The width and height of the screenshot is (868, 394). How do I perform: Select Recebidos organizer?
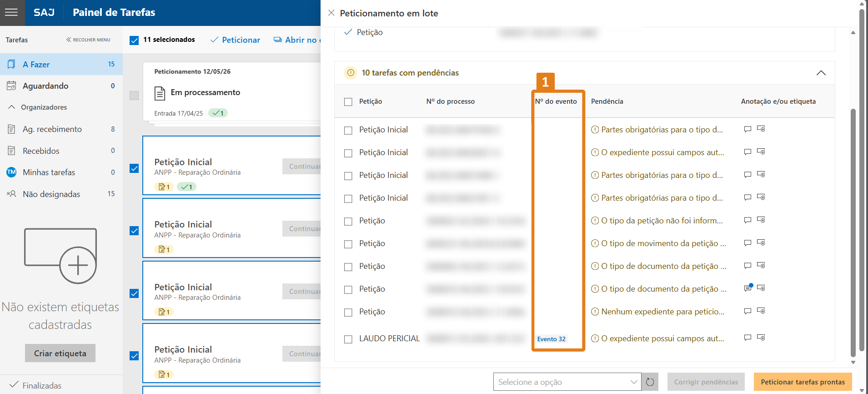[61, 151]
